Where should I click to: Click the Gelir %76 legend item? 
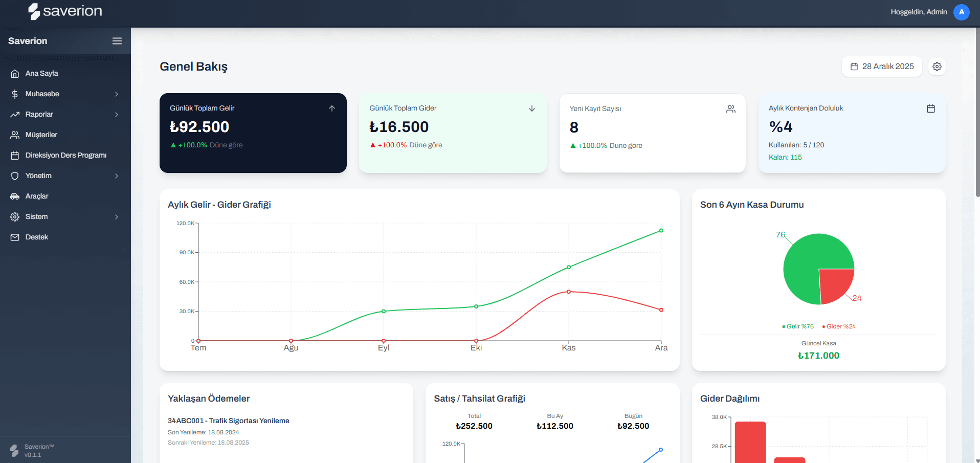pos(797,326)
